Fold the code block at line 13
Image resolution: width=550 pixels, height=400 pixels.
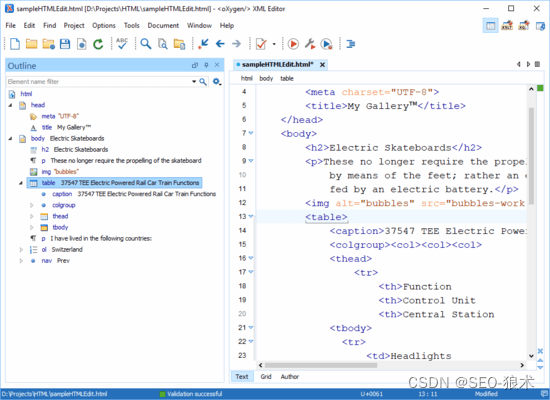click(x=251, y=216)
